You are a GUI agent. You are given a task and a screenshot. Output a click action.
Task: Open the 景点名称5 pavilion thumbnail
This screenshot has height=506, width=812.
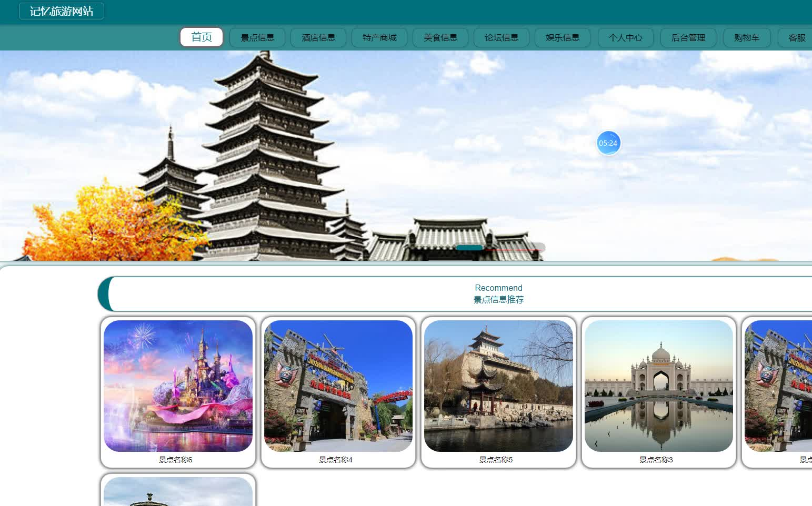point(498,386)
